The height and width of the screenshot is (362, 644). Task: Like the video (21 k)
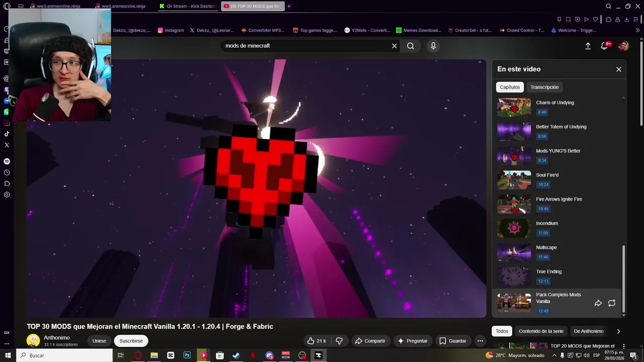(317, 341)
